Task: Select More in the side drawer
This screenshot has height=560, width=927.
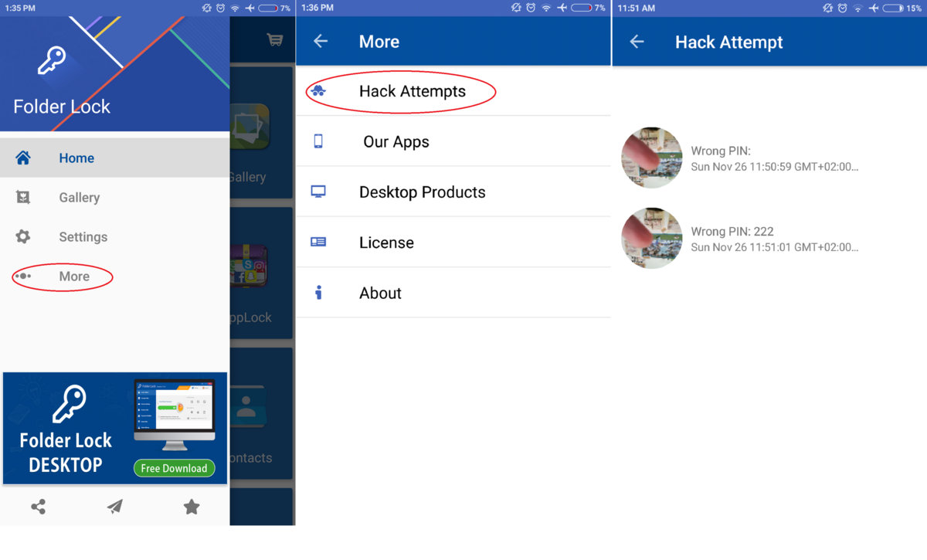Action: [114, 277]
